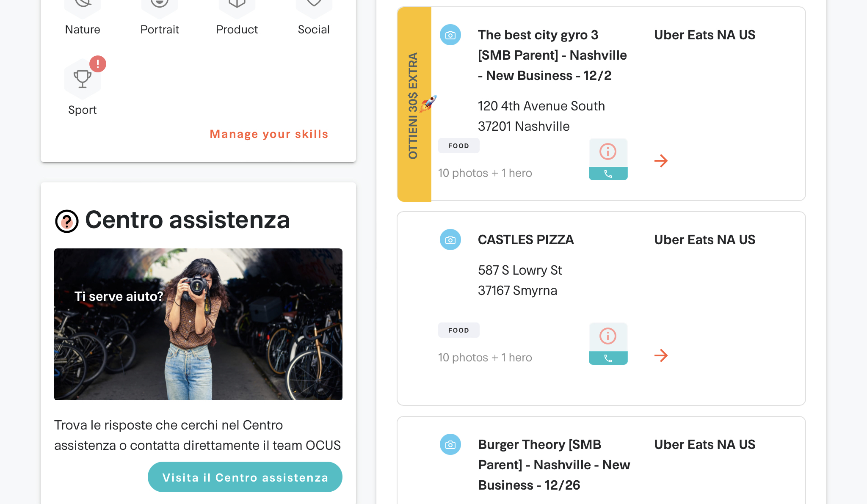Click Manage your skills link

click(269, 134)
